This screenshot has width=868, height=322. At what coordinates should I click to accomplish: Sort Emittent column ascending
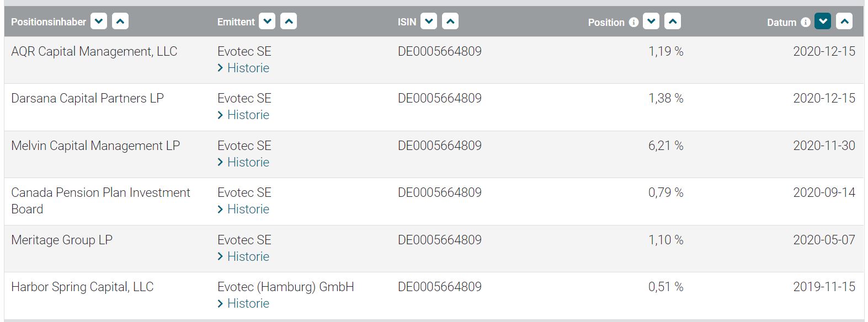[x=288, y=22]
